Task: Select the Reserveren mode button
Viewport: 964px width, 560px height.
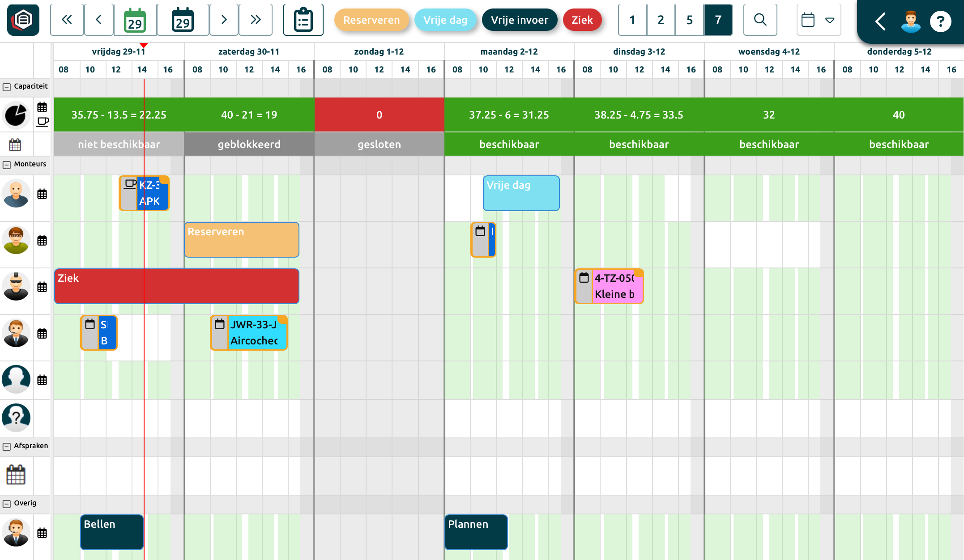Action: (x=371, y=20)
